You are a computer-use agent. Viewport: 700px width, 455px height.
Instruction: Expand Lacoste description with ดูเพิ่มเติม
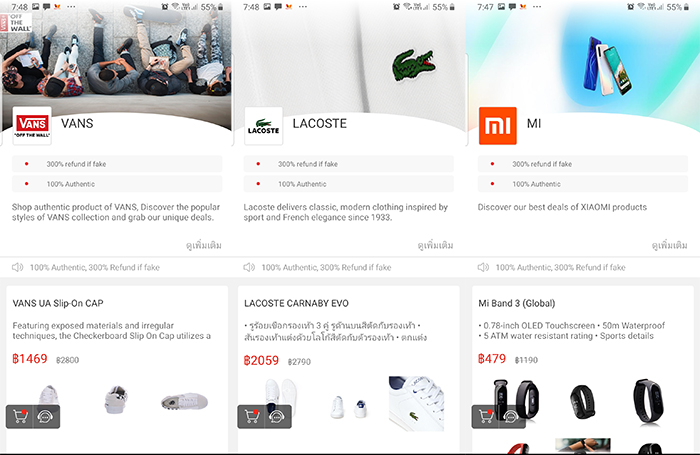click(x=435, y=245)
